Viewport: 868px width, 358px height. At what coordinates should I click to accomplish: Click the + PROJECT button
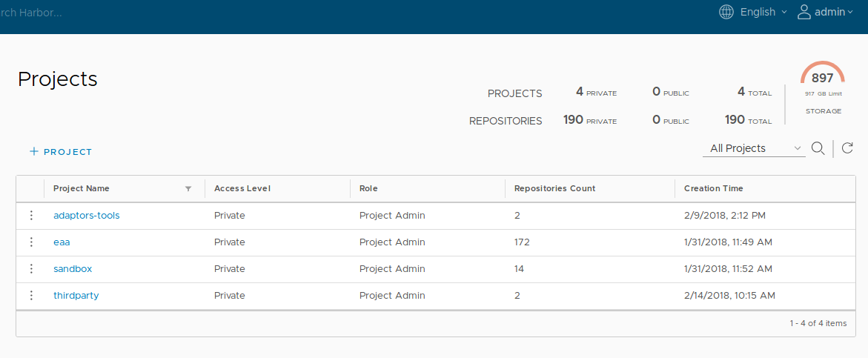(61, 152)
